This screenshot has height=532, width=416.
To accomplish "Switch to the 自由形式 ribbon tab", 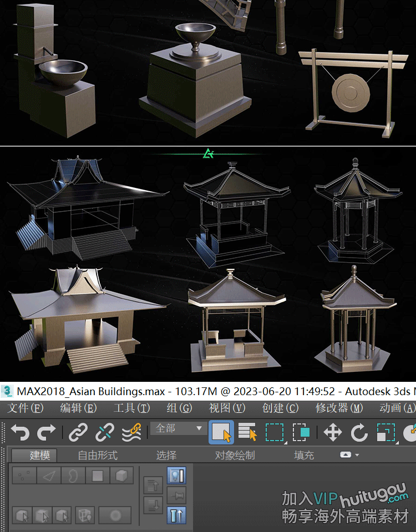I will (x=98, y=456).
